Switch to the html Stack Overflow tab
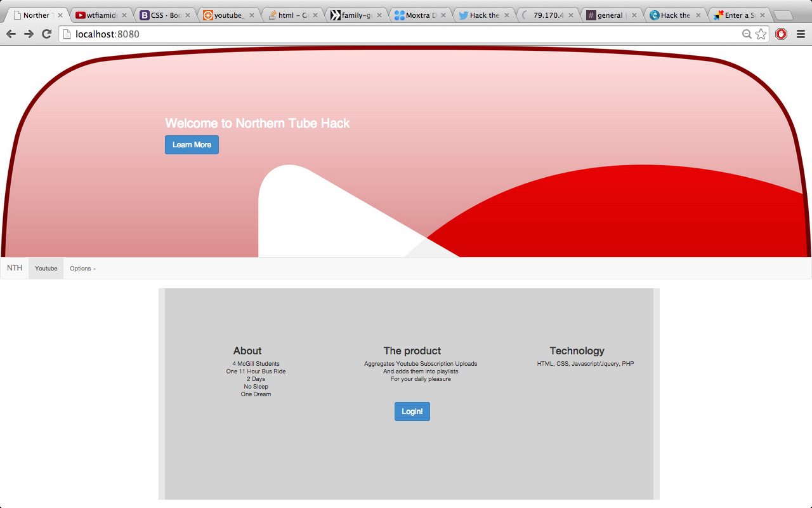Viewport: 812px width, 508px height. 292,15
